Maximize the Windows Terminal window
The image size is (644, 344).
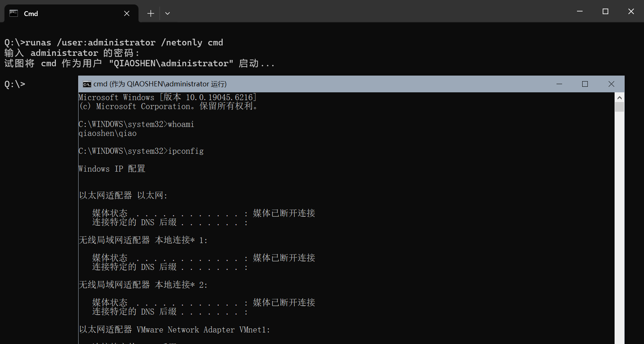[x=605, y=12]
